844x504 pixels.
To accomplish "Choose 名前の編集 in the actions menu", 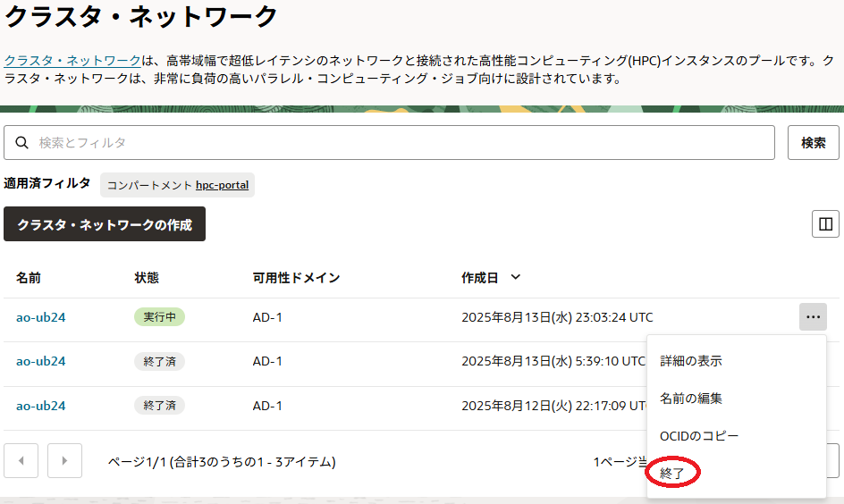I will [691, 399].
